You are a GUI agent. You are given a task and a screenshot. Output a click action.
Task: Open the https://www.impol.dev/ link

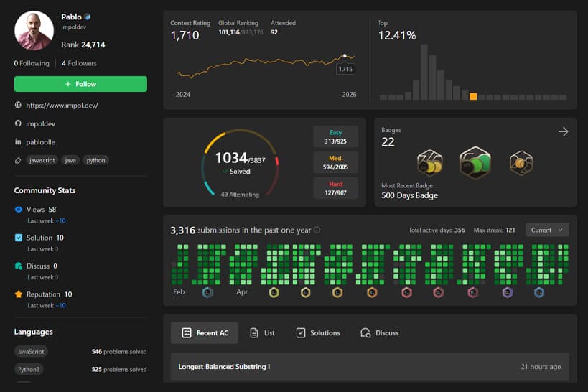click(x=62, y=105)
